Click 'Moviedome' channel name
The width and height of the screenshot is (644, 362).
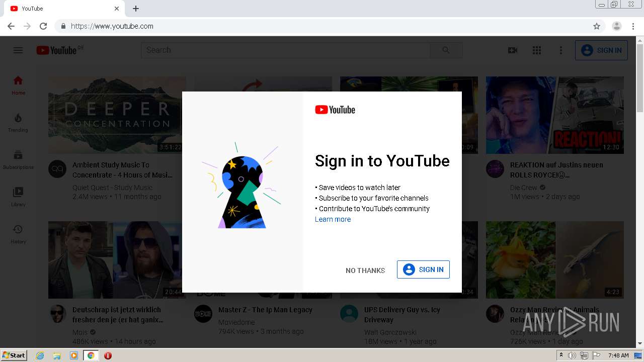pyautogui.click(x=236, y=322)
